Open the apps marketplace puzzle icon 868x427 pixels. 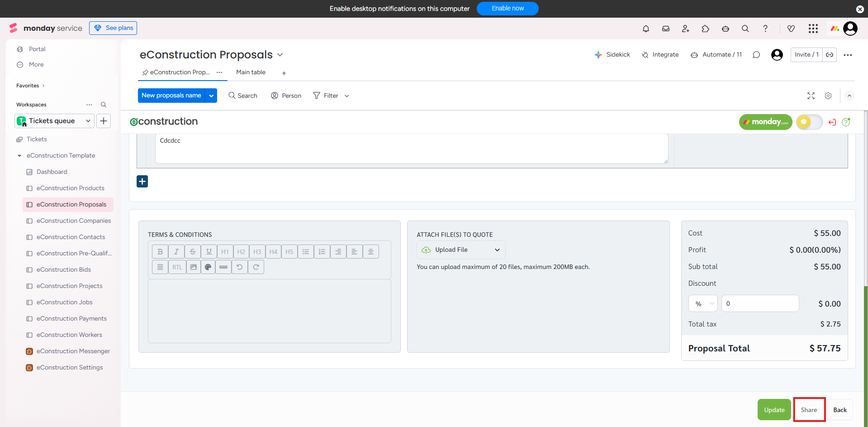tap(705, 29)
